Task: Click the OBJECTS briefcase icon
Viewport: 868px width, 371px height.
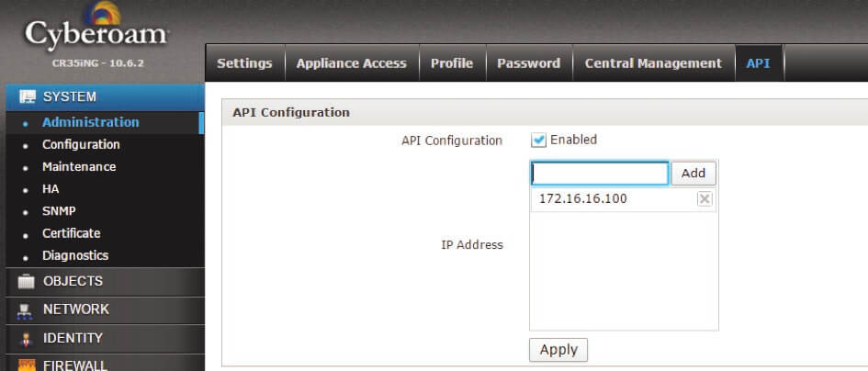Action: [26, 281]
